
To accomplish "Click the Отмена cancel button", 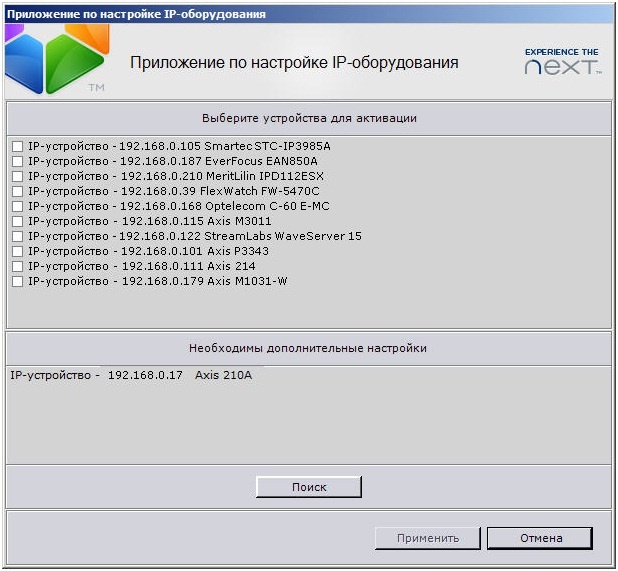I will point(540,538).
